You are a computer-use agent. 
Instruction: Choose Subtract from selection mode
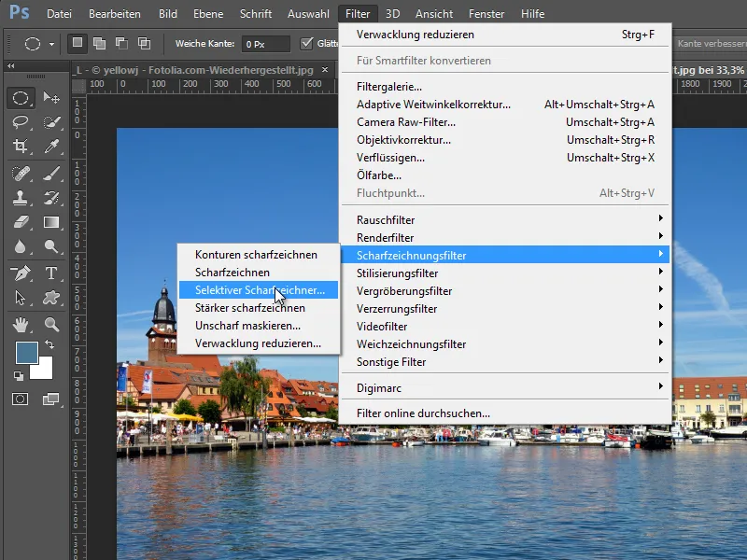click(x=122, y=43)
